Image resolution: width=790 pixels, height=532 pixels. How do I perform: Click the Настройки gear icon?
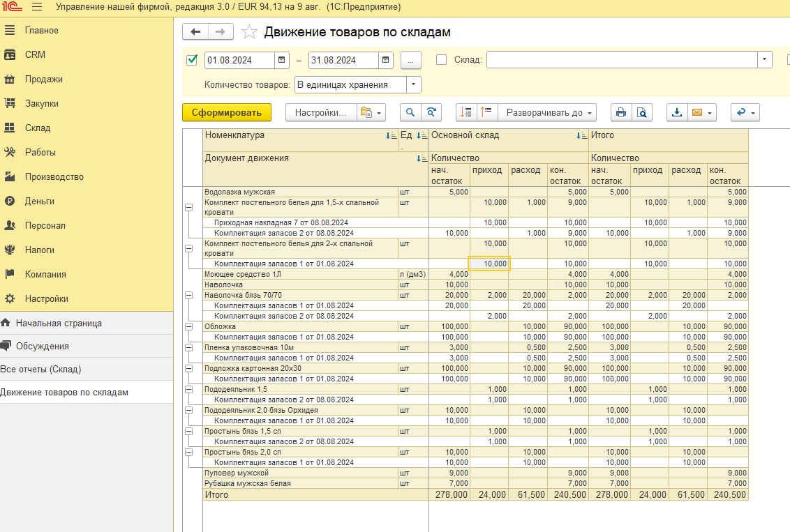10,298
